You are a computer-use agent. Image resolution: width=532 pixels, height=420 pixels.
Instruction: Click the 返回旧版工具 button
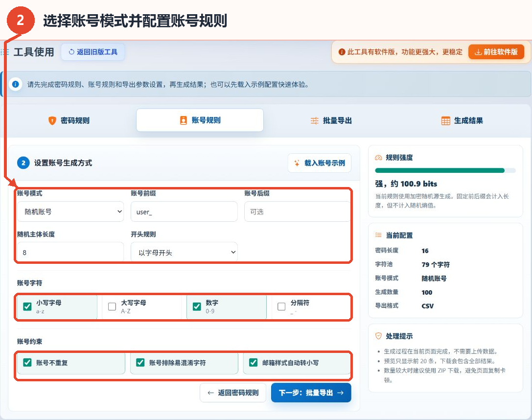(x=93, y=52)
